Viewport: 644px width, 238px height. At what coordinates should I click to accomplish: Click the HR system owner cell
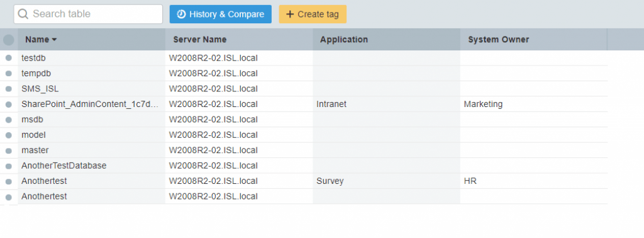click(533, 181)
